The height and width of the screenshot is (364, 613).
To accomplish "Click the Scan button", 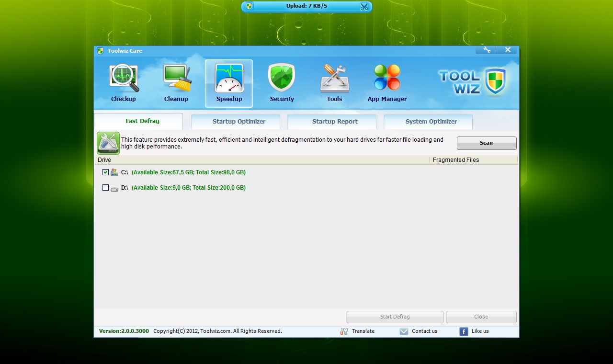I will pos(487,143).
